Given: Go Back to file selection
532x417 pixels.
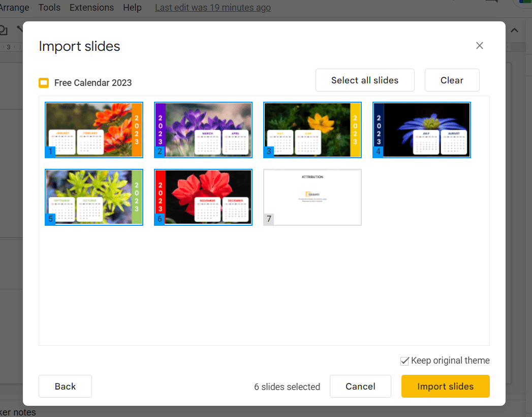Looking at the screenshot, I should (x=65, y=386).
